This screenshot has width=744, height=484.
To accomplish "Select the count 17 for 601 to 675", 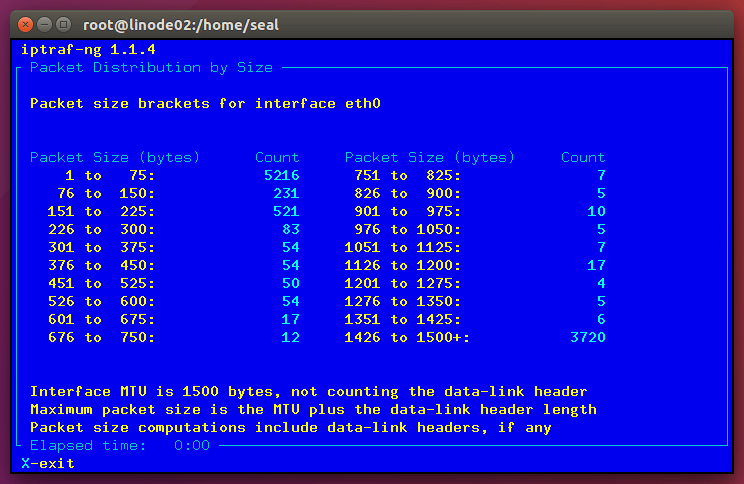I will [x=291, y=319].
